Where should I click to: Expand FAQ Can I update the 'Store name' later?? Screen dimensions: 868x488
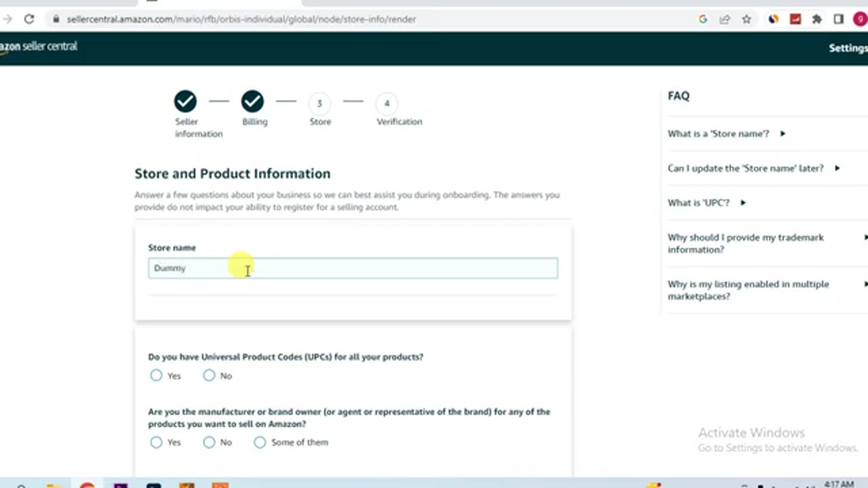pyautogui.click(x=753, y=168)
